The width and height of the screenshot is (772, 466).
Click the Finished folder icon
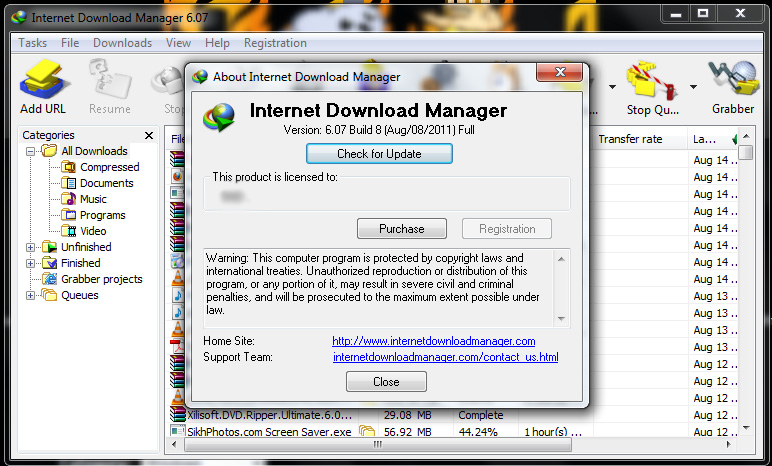coord(49,263)
